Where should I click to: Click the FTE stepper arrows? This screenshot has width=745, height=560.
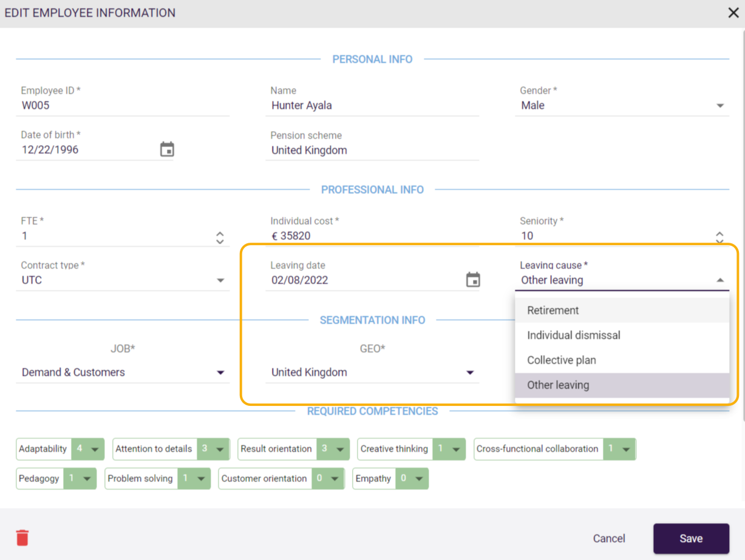[x=220, y=237]
